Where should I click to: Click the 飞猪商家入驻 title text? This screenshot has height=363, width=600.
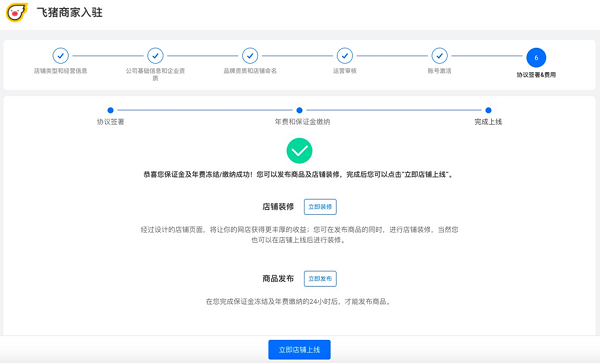click(x=70, y=12)
